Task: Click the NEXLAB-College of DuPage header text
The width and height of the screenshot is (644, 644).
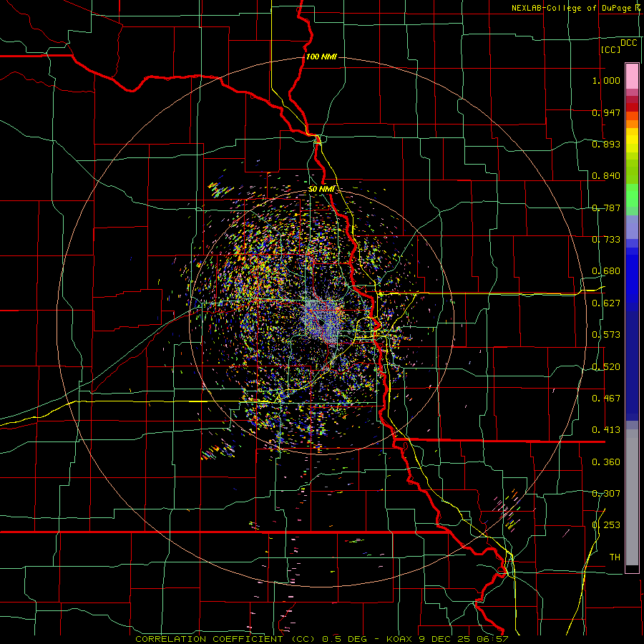Action: tap(575, 8)
